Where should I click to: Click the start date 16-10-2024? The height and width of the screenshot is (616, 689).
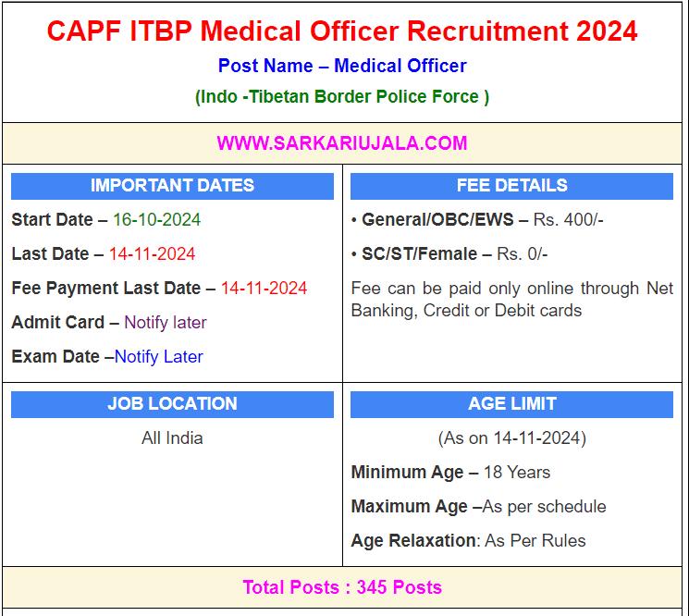[x=156, y=220]
